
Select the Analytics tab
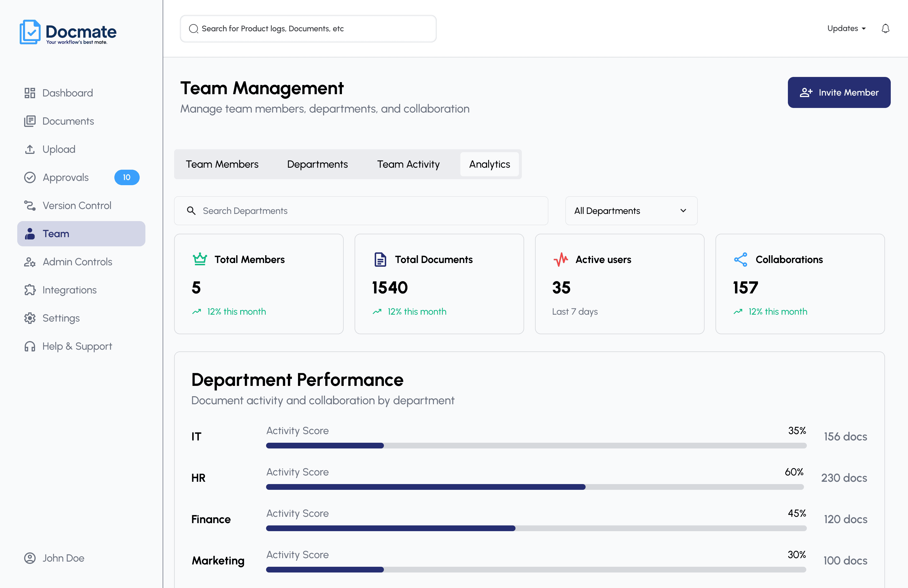[489, 164]
